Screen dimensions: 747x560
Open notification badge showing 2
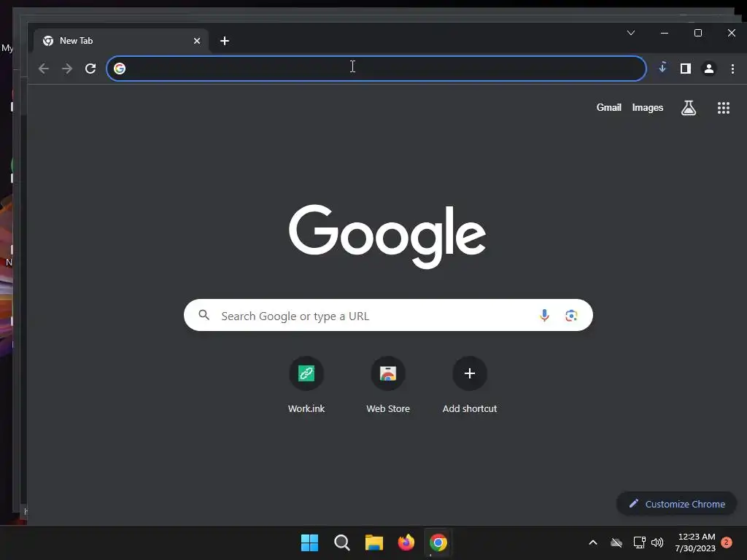click(727, 542)
